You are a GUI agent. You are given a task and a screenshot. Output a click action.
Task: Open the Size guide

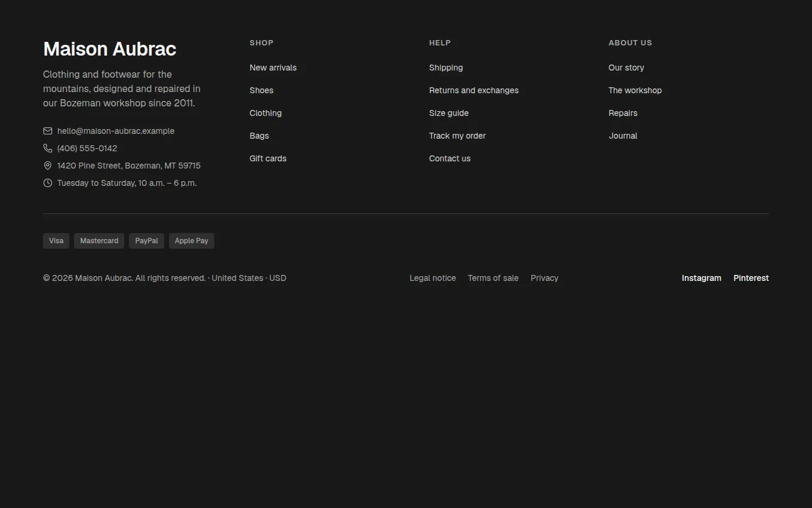pyautogui.click(x=449, y=113)
